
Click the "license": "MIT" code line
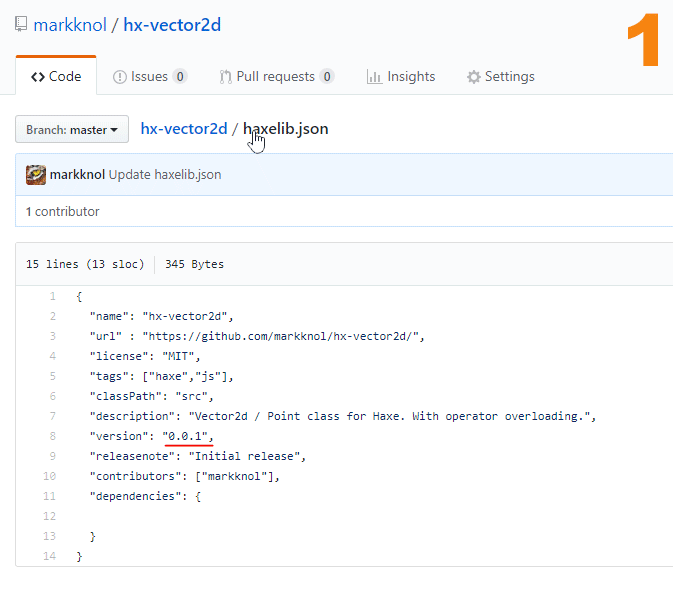[145, 356]
